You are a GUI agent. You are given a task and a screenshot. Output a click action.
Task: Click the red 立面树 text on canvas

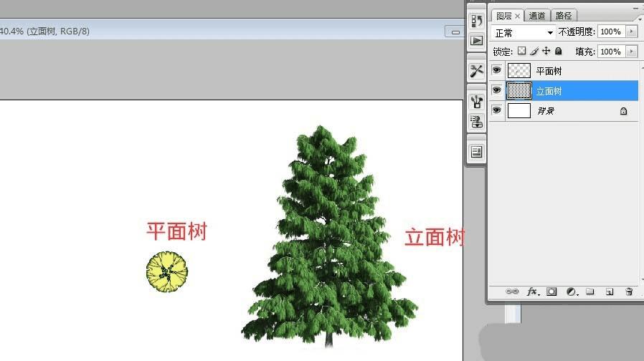pyautogui.click(x=435, y=238)
